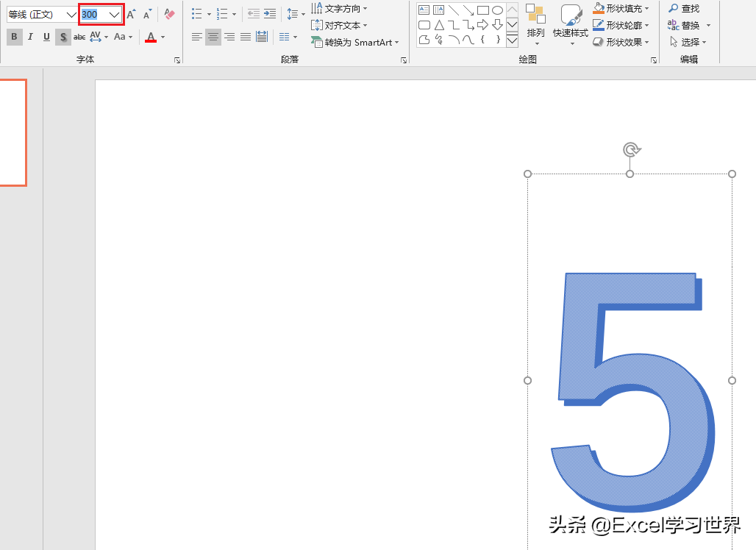Clear all formatting with the eraser icon
The image size is (756, 550).
pos(169,15)
